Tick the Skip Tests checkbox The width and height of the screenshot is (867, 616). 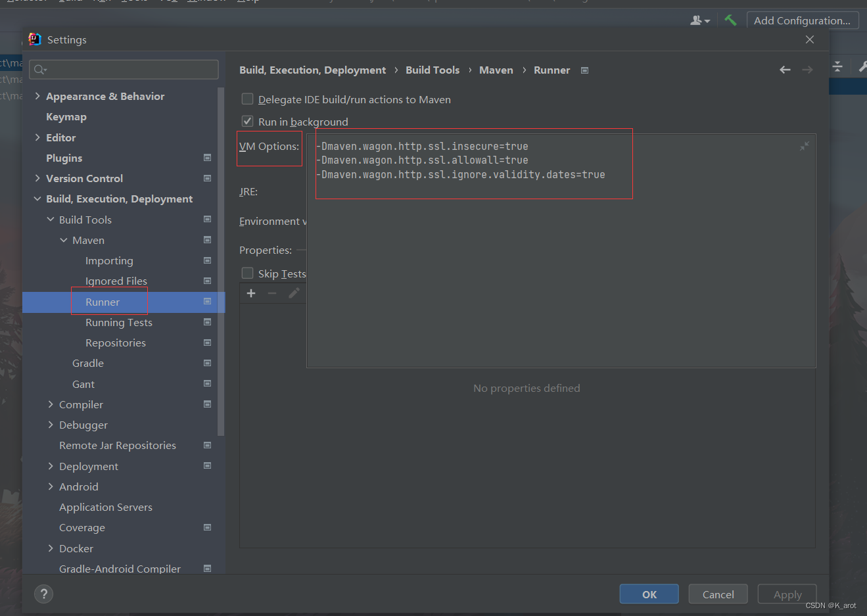coord(248,273)
